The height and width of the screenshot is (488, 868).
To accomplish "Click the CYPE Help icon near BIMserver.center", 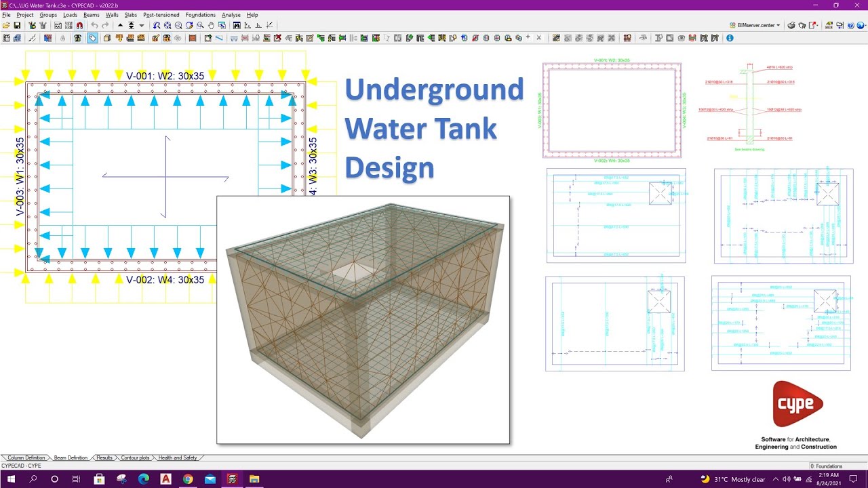I will 850,25.
